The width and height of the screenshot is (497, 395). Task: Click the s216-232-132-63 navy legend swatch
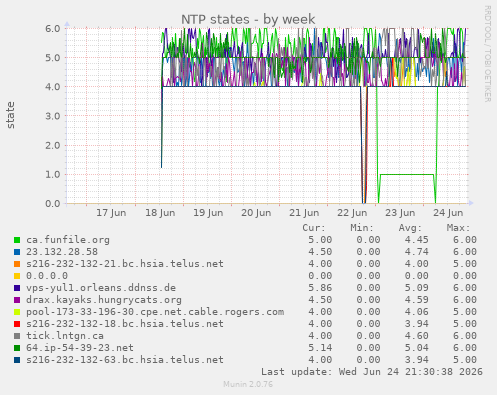click(17, 360)
